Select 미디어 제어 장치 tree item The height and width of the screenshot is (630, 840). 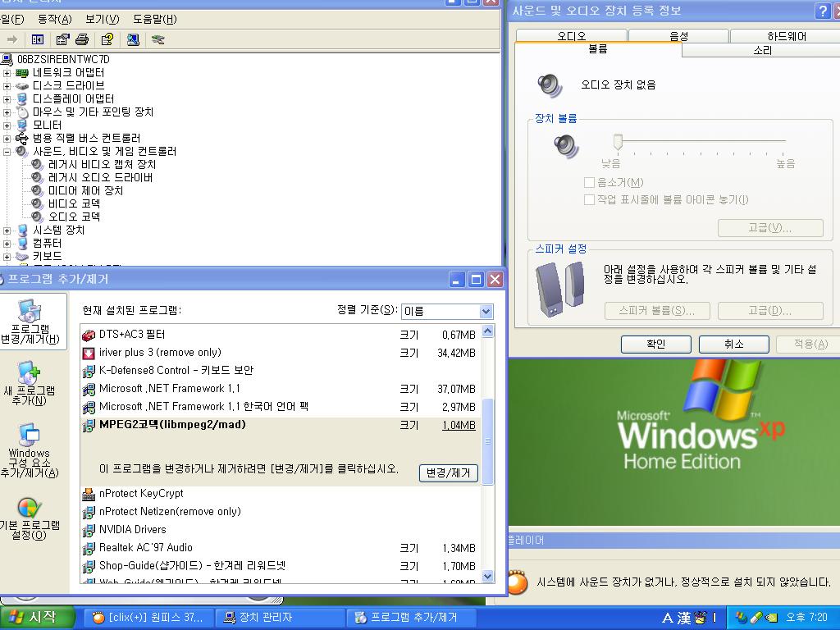pyautogui.click(x=85, y=190)
